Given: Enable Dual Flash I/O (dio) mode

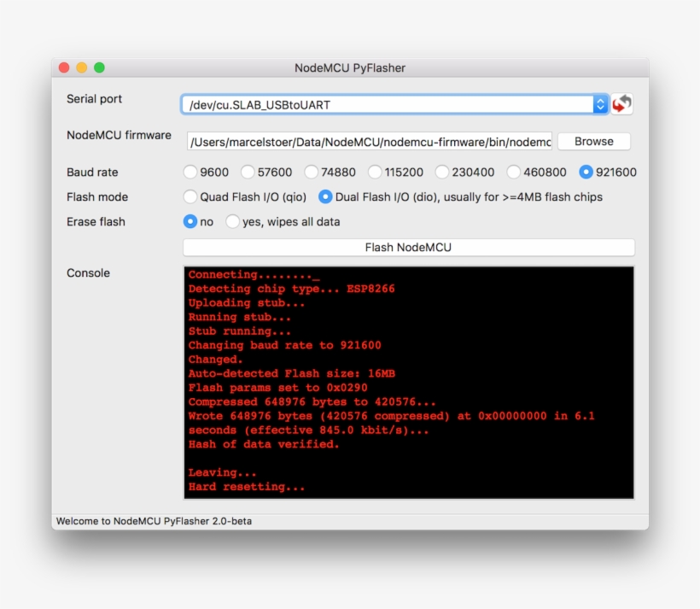Looking at the screenshot, I should [325, 196].
